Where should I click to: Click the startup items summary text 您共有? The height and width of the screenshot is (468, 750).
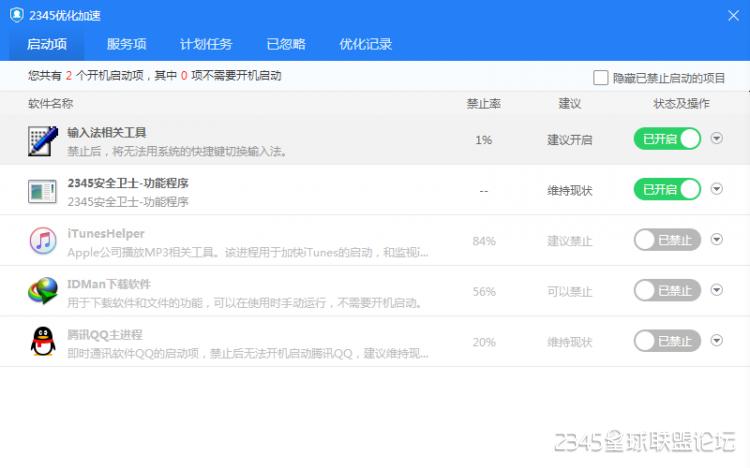pos(154,75)
